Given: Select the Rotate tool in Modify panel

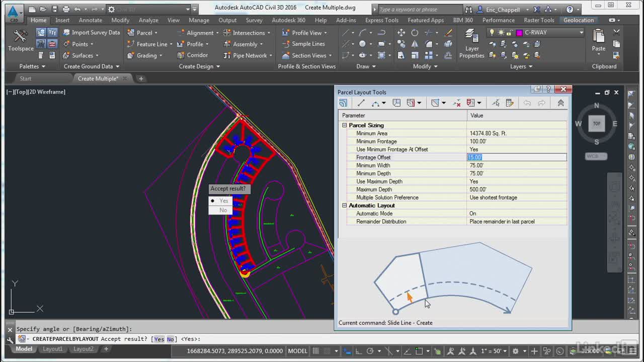Looking at the screenshot, I should pos(415,33).
